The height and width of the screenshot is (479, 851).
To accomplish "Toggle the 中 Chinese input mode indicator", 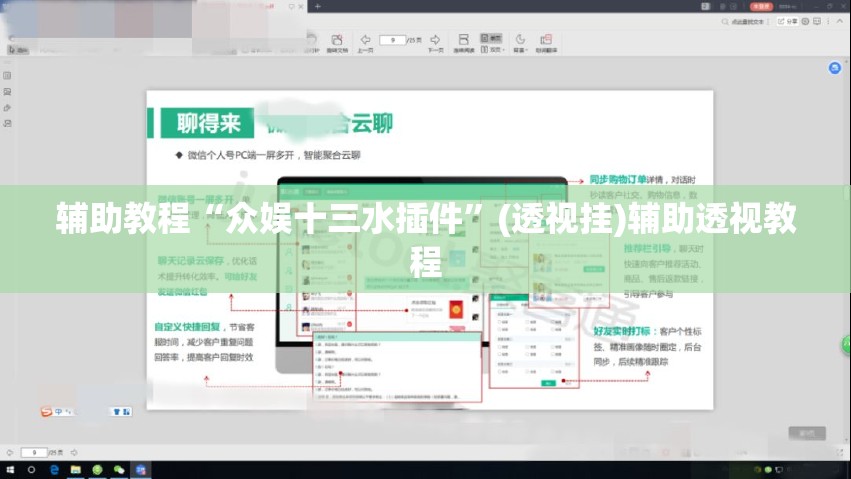I will (59, 412).
